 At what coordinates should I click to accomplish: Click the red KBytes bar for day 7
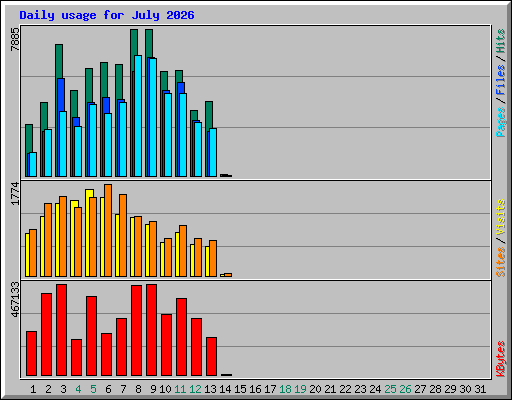121,347
